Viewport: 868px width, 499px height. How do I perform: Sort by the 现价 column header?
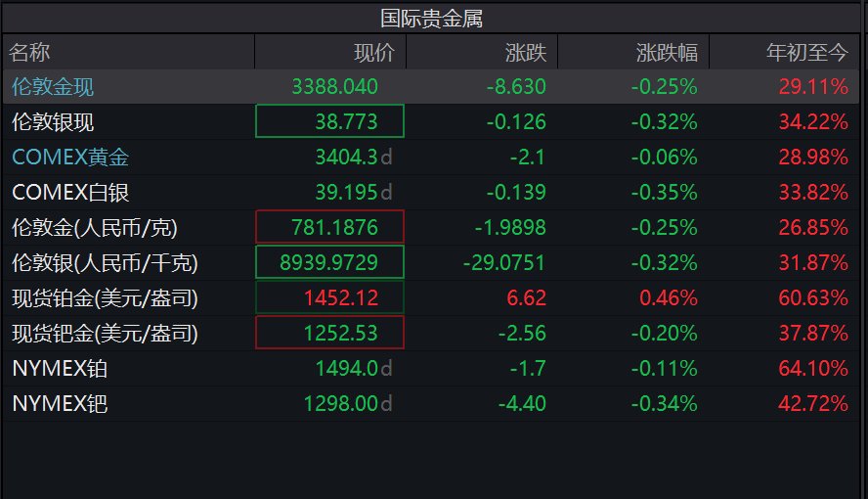tap(374, 52)
